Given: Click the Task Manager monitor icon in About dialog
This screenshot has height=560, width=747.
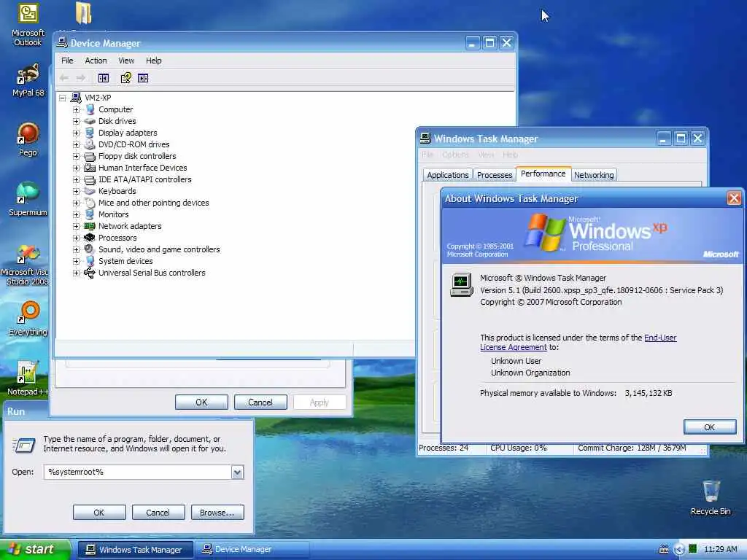Looking at the screenshot, I should tap(462, 285).
